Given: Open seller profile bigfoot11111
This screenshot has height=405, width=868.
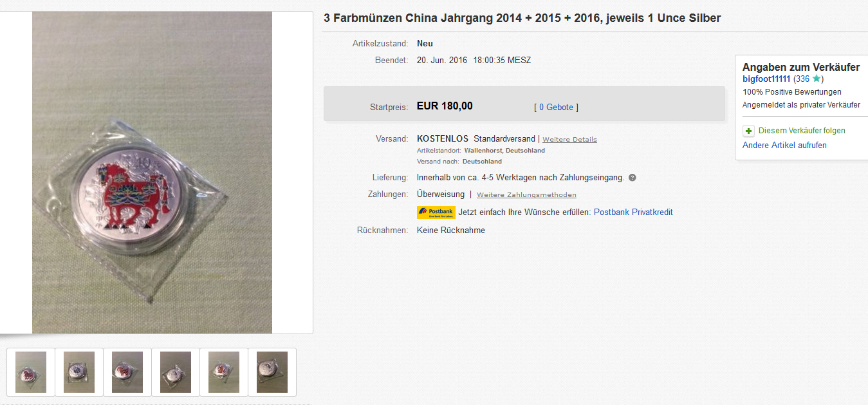Looking at the screenshot, I should point(766,79).
